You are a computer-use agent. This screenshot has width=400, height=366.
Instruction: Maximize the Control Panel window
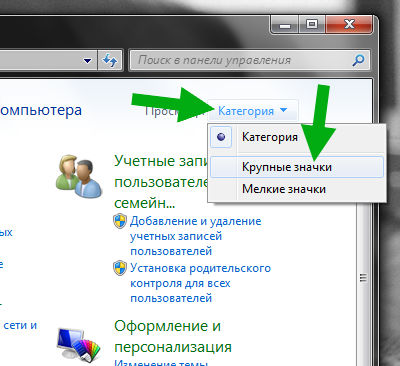click(312, 25)
